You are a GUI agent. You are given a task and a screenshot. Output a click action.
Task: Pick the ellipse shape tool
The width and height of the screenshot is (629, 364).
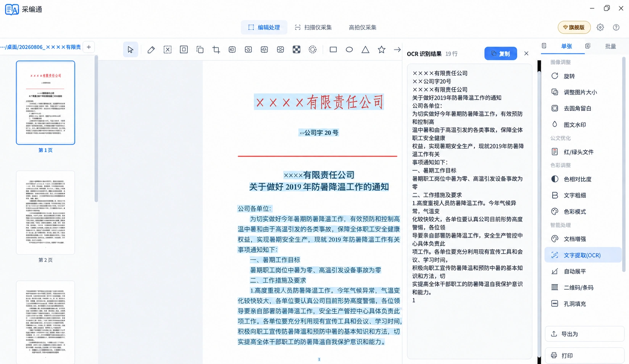pyautogui.click(x=349, y=50)
